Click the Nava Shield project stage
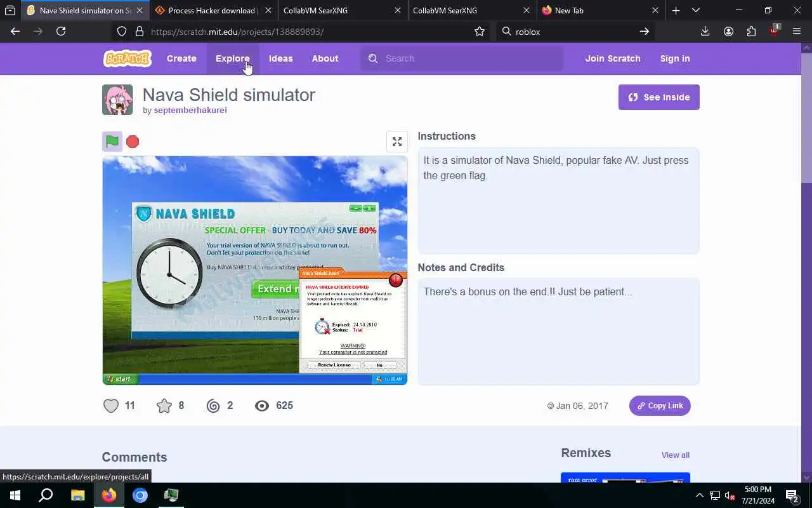Viewport: 812px width, 508px height. 255,271
